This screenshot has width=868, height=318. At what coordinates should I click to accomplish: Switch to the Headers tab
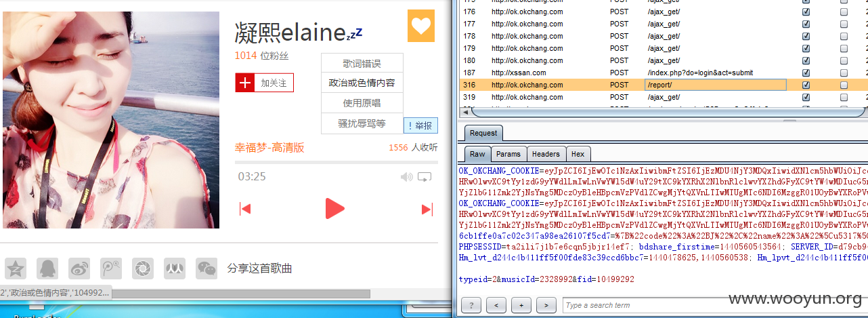pos(546,154)
